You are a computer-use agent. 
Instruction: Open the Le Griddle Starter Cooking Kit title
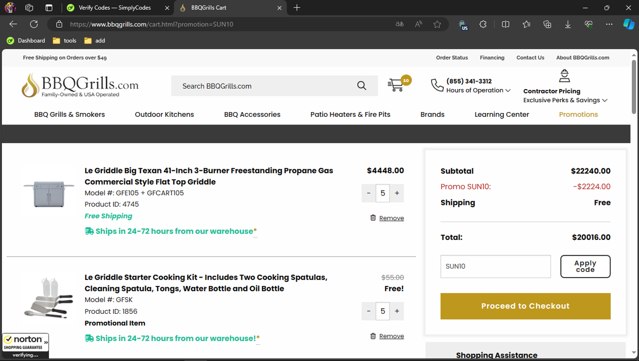pyautogui.click(x=206, y=283)
